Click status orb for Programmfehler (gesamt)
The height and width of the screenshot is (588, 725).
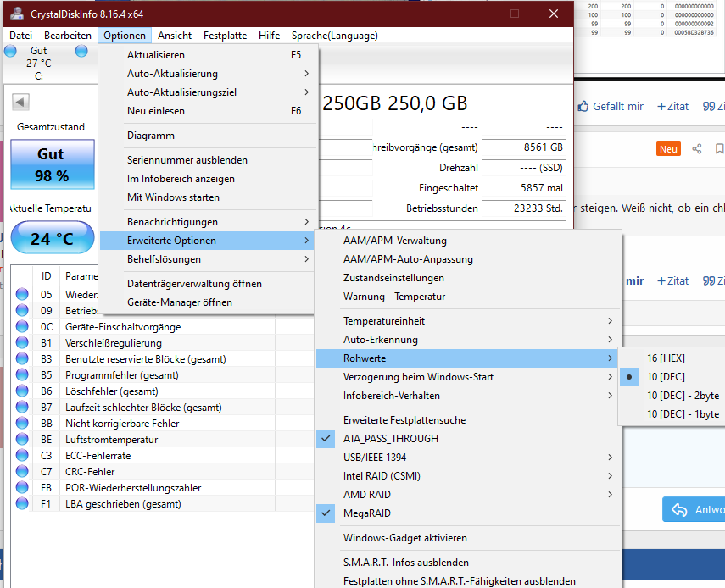coord(22,375)
